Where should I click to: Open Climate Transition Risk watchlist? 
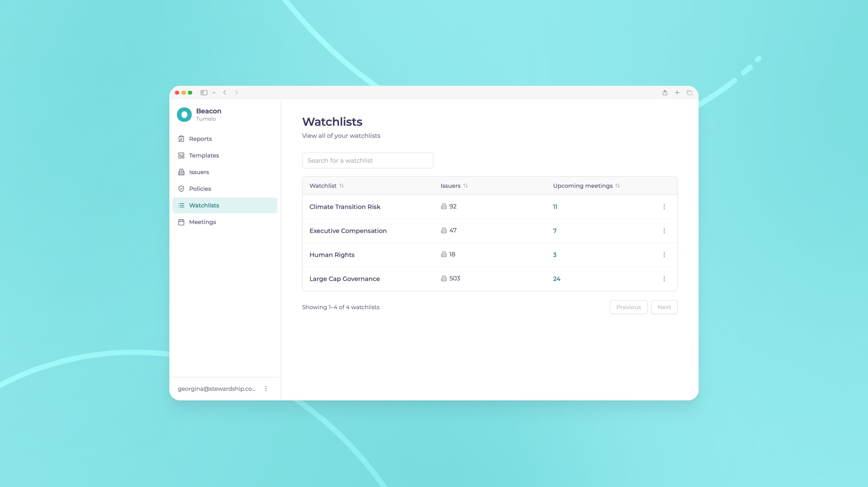click(345, 207)
